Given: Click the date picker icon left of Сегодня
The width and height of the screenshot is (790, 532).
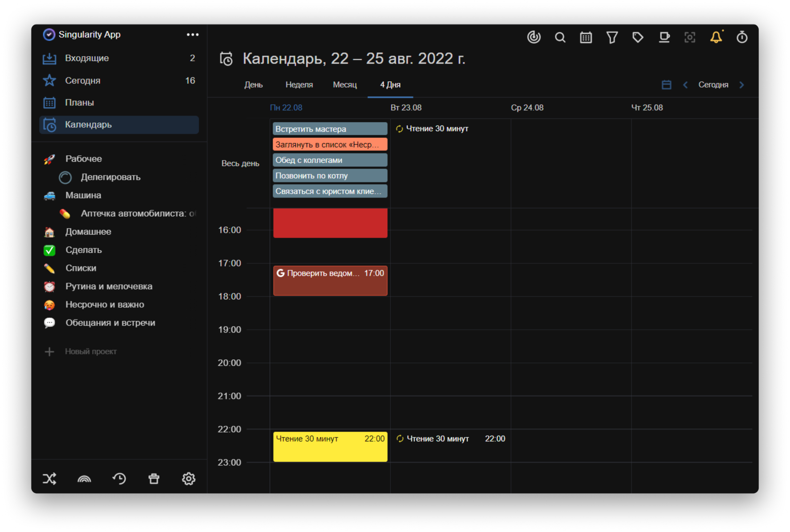Looking at the screenshot, I should (x=666, y=85).
